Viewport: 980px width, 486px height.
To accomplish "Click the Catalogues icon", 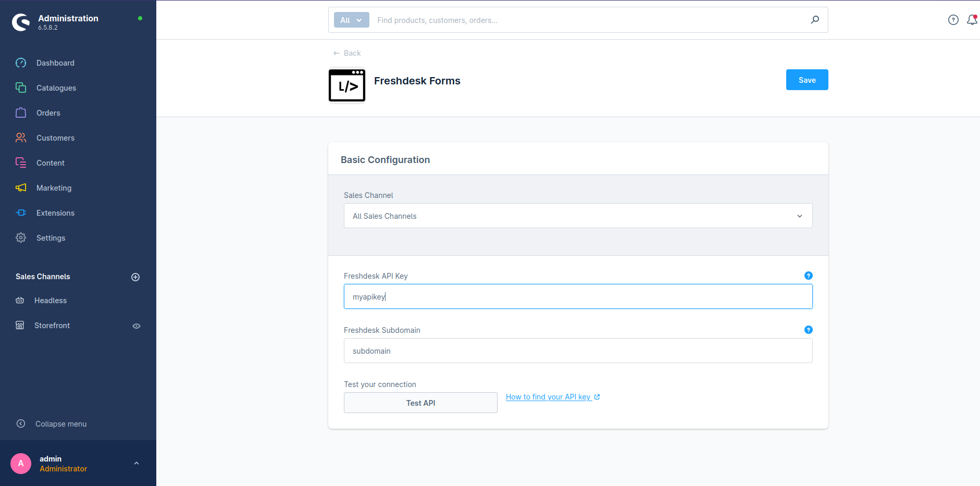I will point(21,88).
